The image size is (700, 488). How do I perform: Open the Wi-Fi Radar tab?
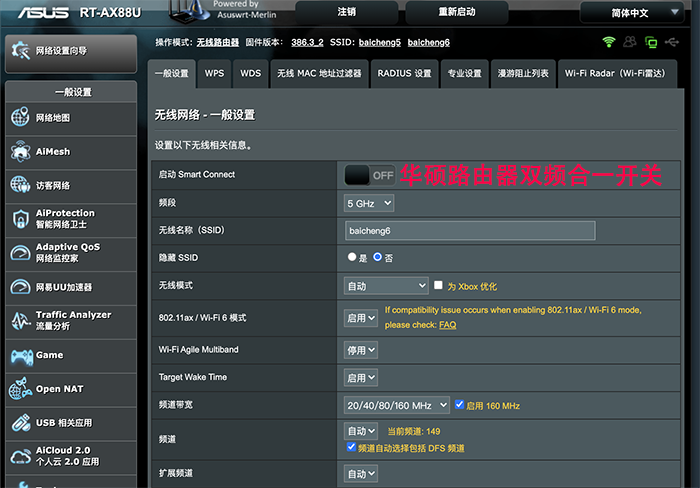click(615, 74)
